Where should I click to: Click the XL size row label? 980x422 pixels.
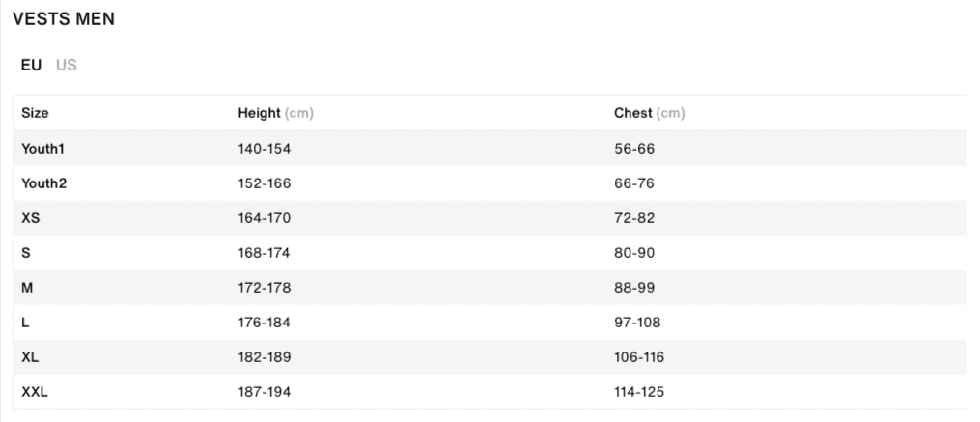31,357
